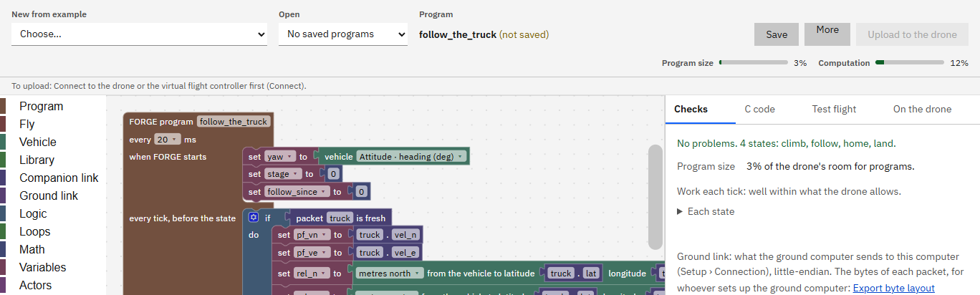
Task: Click the 0 value in set stage block
Action: point(333,174)
